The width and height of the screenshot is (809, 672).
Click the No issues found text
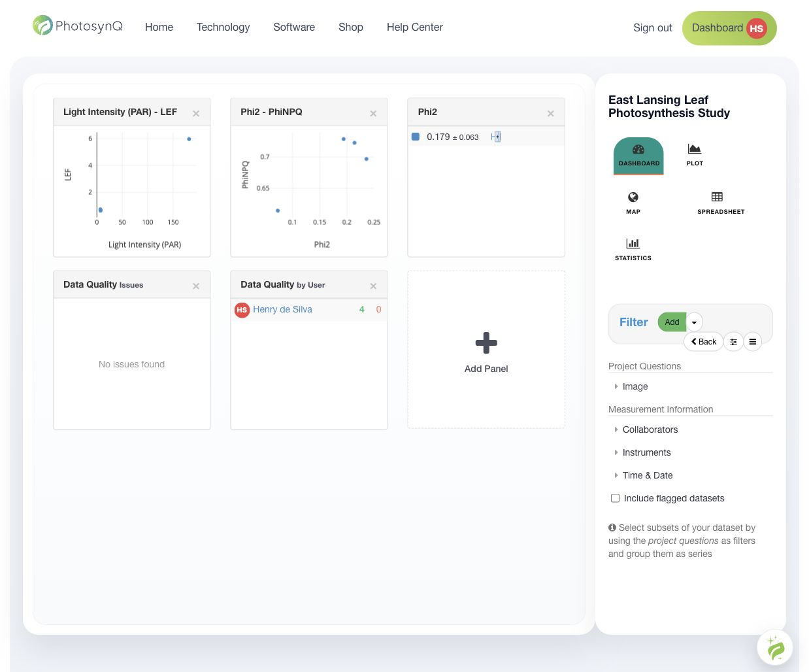(131, 364)
